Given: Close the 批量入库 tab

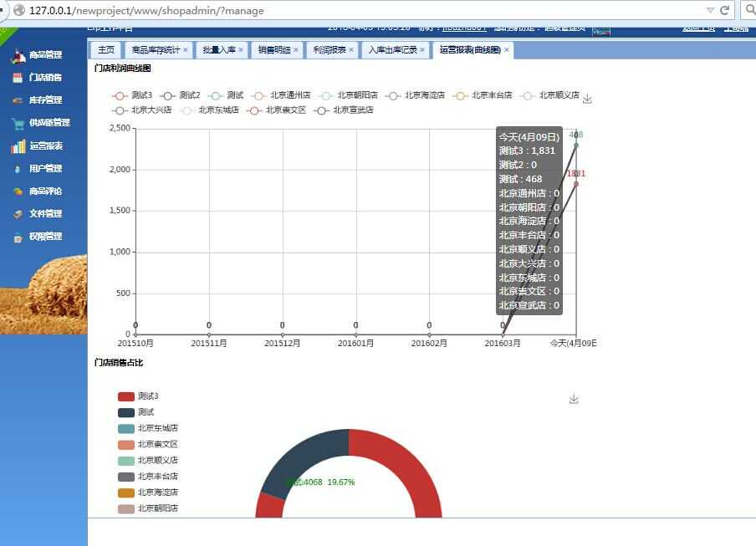Looking at the screenshot, I should 241,49.
